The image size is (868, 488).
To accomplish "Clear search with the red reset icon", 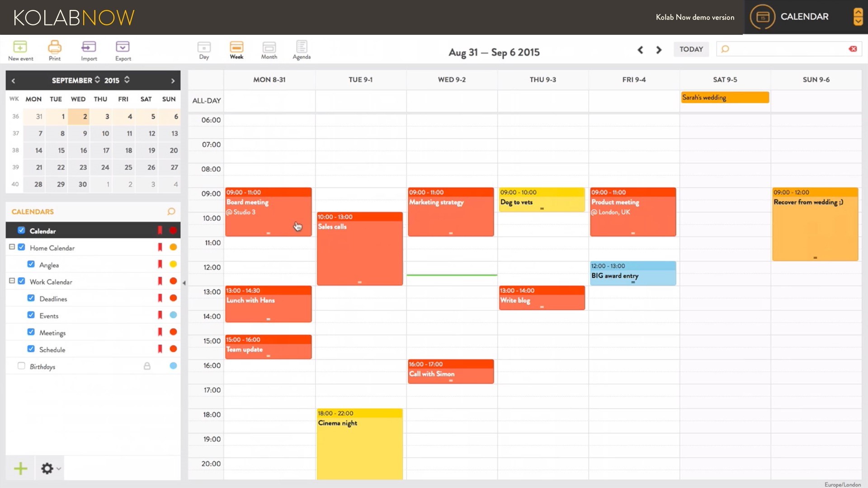I will coord(853,49).
